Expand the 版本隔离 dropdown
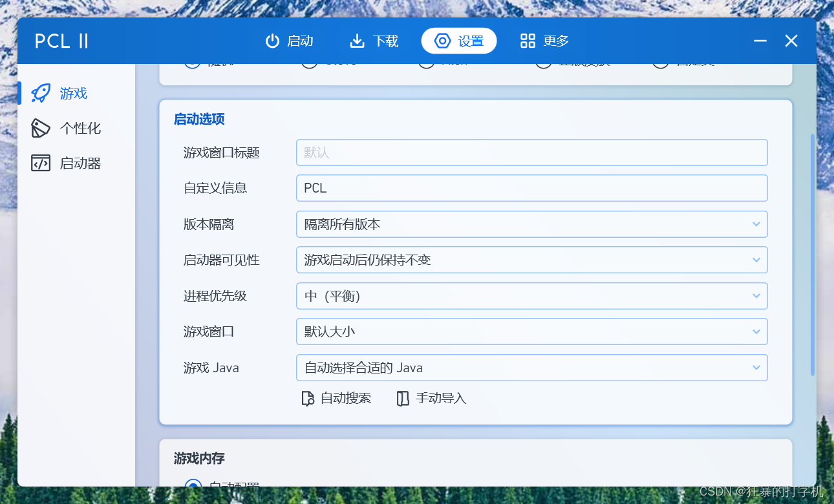 tap(532, 224)
